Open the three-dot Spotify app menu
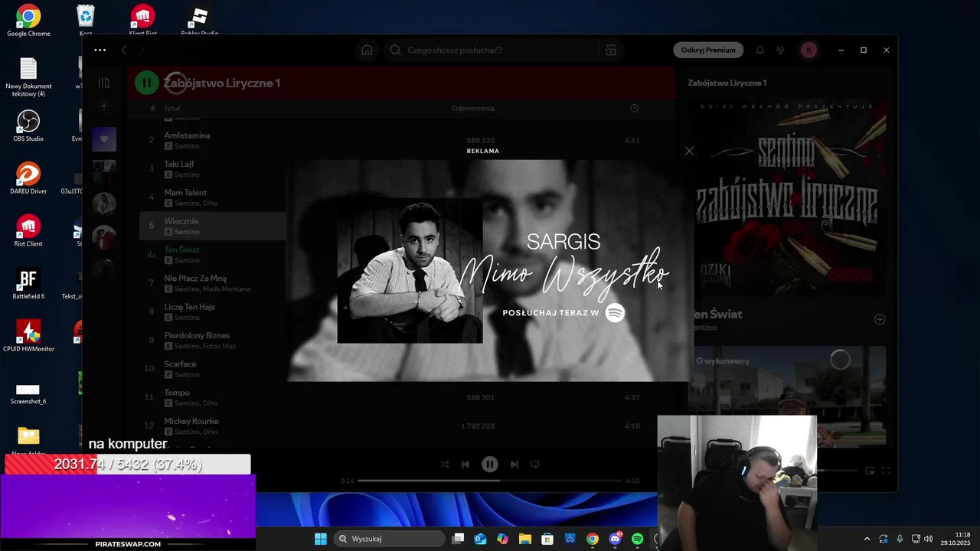Screen dimensions: 980x551 click(x=100, y=51)
